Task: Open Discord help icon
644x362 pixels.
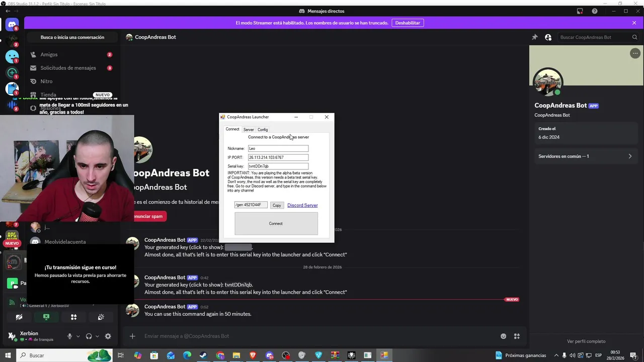Action: click(595, 11)
